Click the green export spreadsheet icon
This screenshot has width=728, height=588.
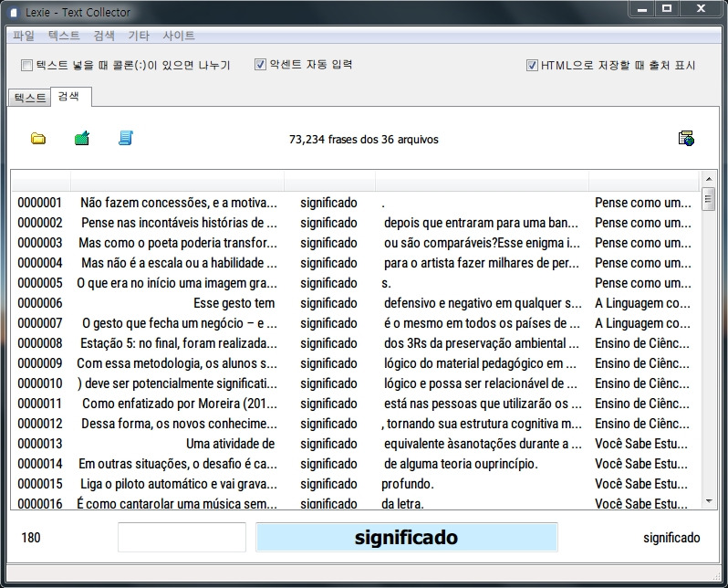[x=82, y=138]
